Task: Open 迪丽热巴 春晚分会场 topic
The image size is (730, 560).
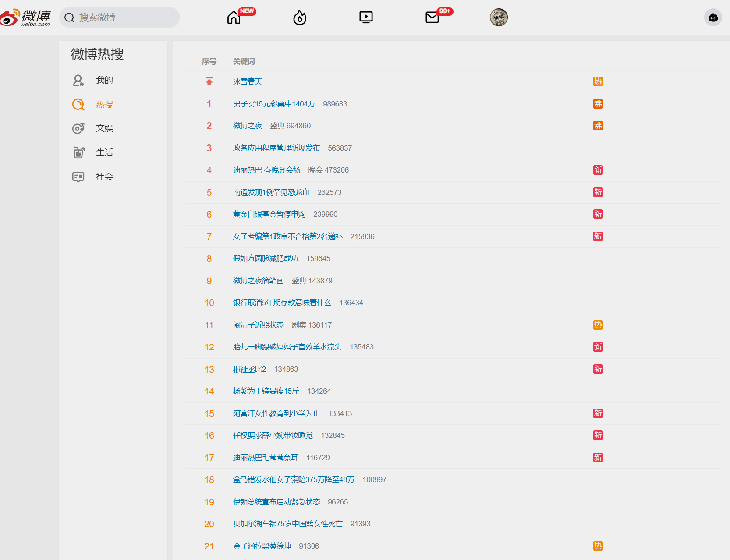Action: tap(266, 170)
